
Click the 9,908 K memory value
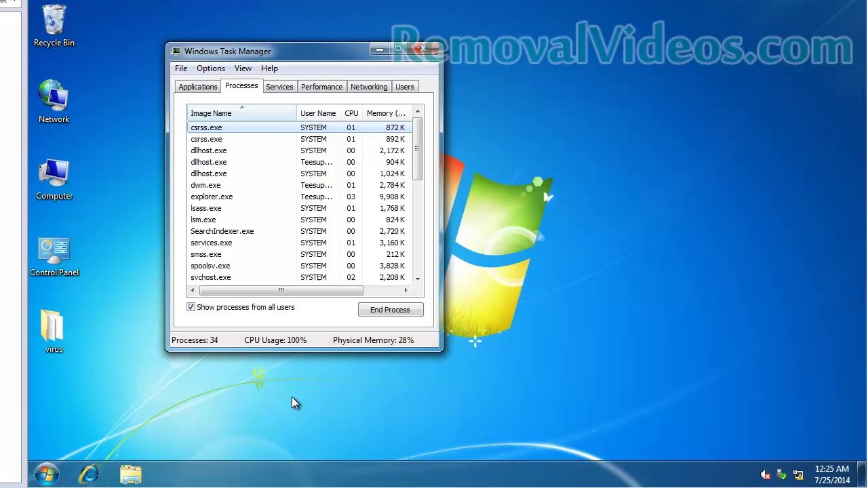click(x=392, y=197)
